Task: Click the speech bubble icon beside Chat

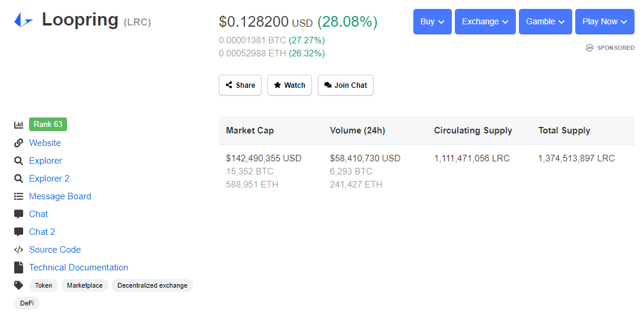Action: click(x=18, y=214)
